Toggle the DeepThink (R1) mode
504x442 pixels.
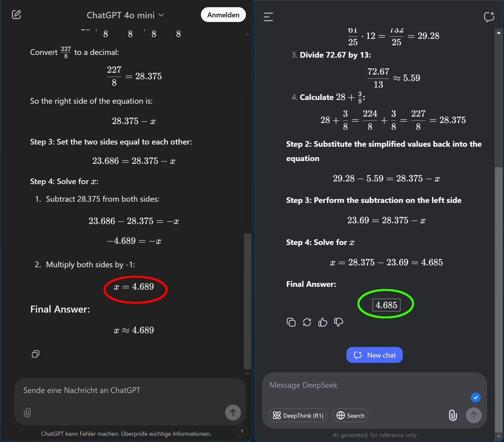click(x=298, y=416)
